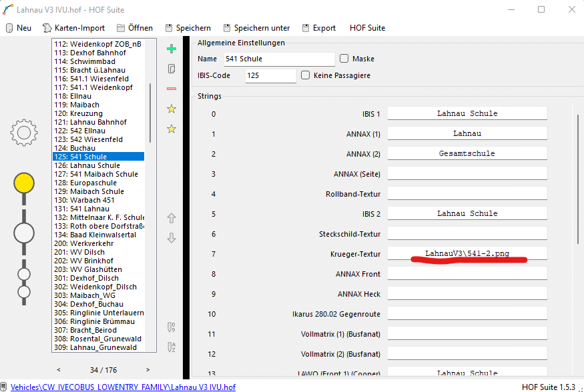Click the Krueger-Textur input field
This screenshot has width=584, height=392.
467,253
